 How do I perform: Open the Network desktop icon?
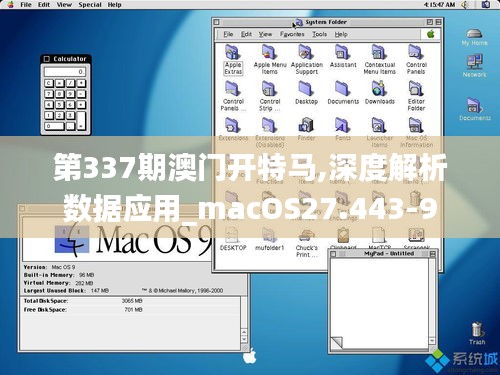[x=474, y=62]
